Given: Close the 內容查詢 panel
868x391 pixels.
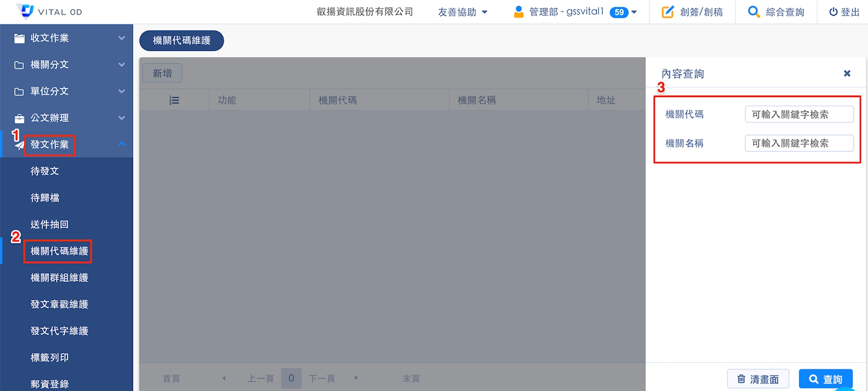Looking at the screenshot, I should (x=847, y=73).
